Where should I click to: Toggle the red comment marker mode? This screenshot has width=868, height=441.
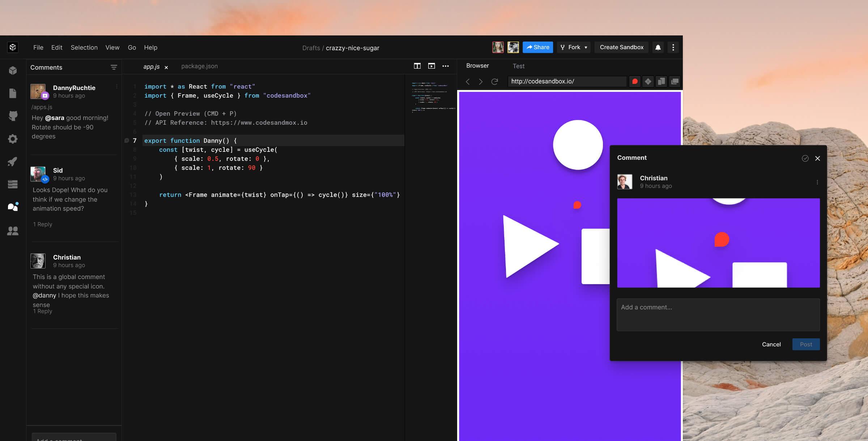tap(634, 81)
